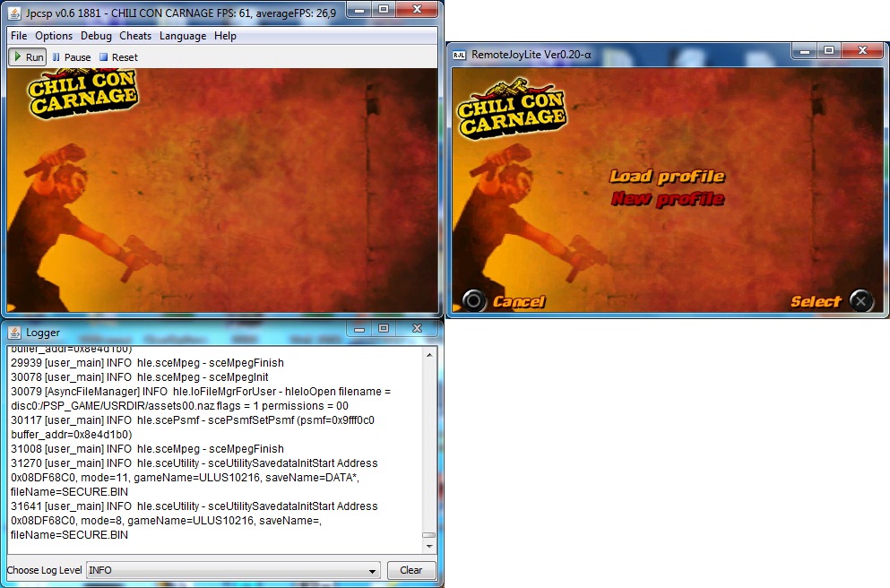Click the Jpcsp Java icon in title bar

(15, 12)
